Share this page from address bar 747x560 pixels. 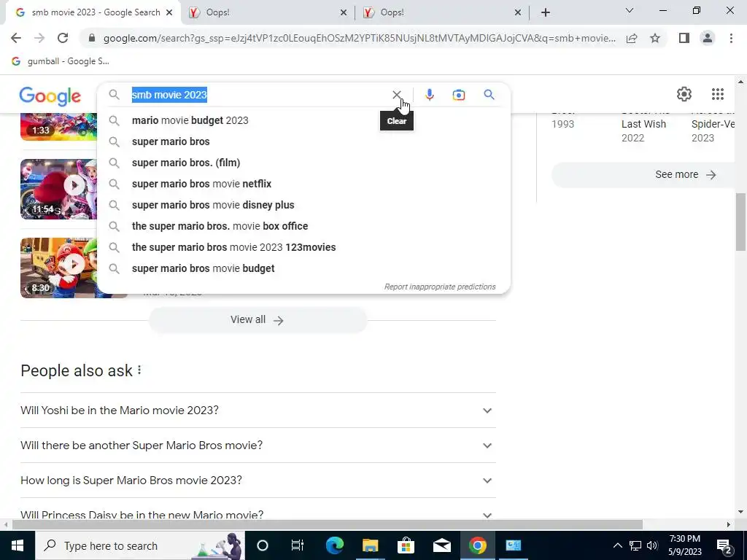pyautogui.click(x=632, y=38)
